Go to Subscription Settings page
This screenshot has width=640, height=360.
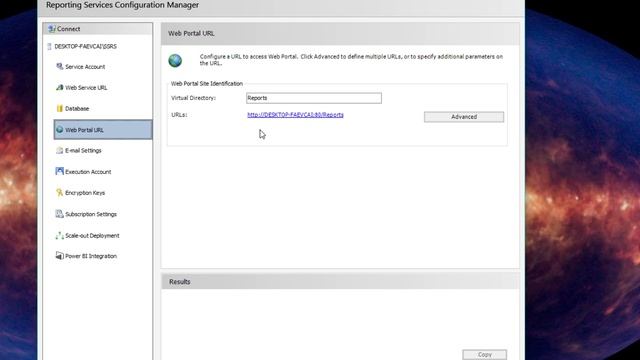(91, 214)
